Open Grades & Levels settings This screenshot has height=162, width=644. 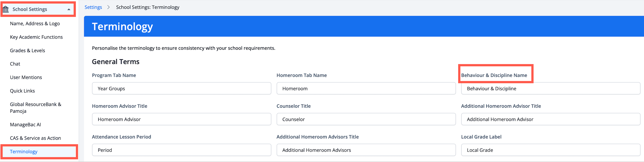click(x=27, y=51)
